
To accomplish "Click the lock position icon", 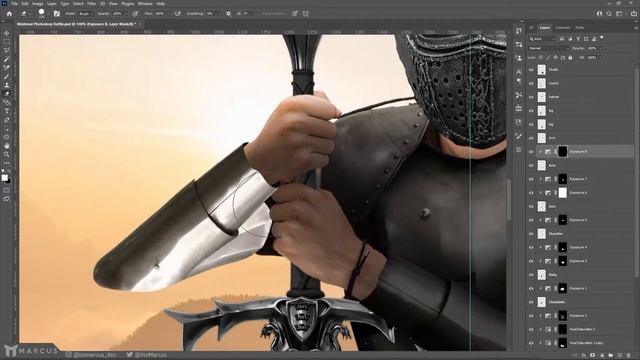I will (556, 58).
